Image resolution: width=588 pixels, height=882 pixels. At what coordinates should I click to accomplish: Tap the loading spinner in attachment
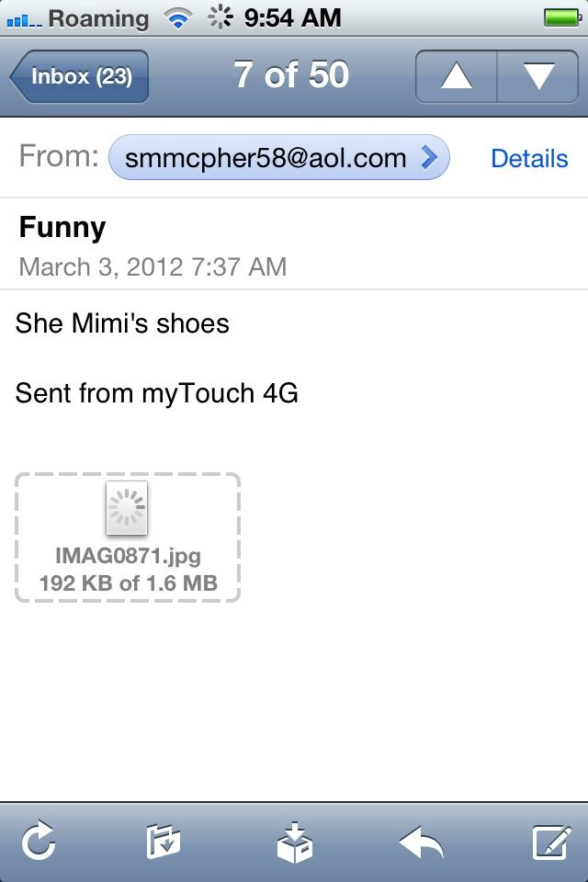pyautogui.click(x=127, y=507)
